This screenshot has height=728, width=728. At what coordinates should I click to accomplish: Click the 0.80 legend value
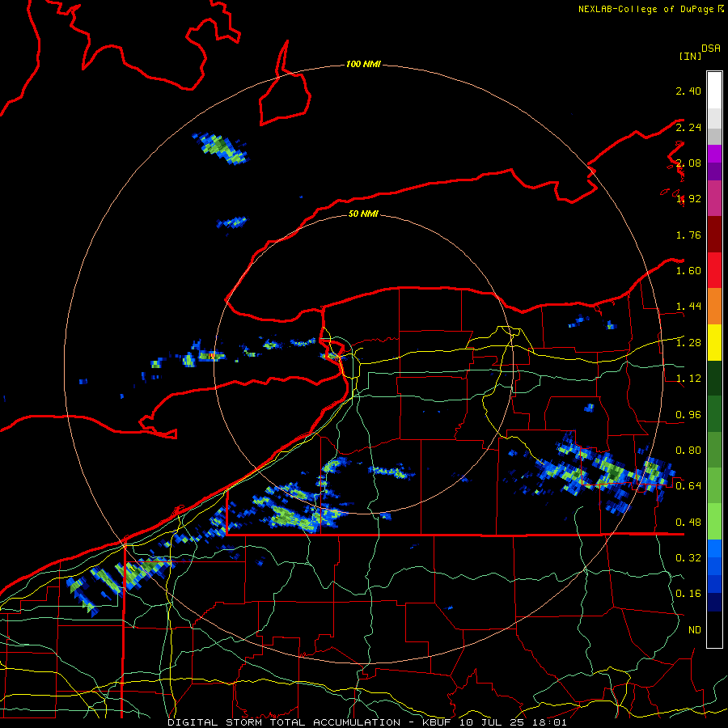[x=688, y=451]
